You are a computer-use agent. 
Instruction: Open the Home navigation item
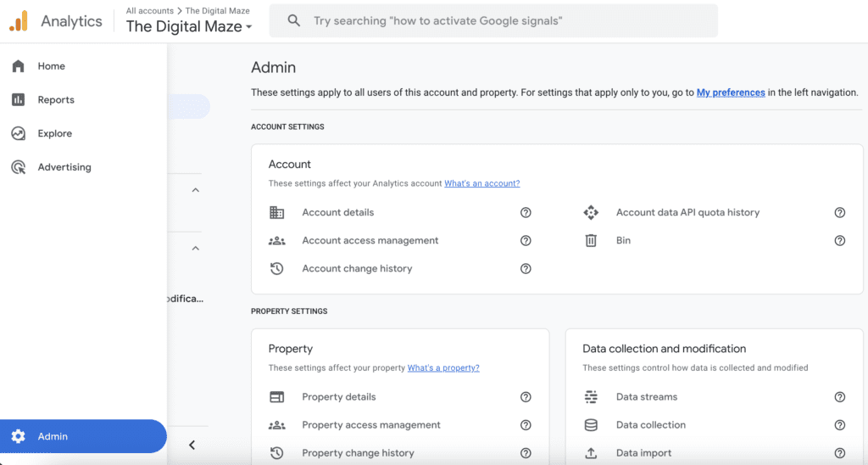tap(51, 66)
